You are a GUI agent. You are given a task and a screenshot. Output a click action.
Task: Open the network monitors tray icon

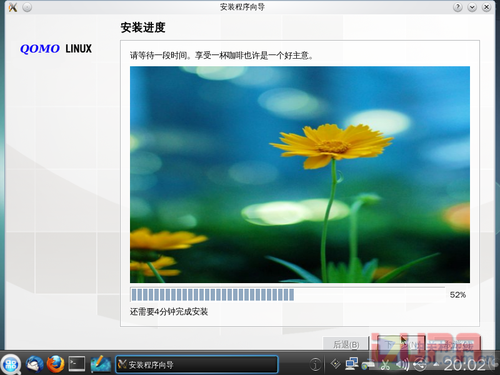352,364
